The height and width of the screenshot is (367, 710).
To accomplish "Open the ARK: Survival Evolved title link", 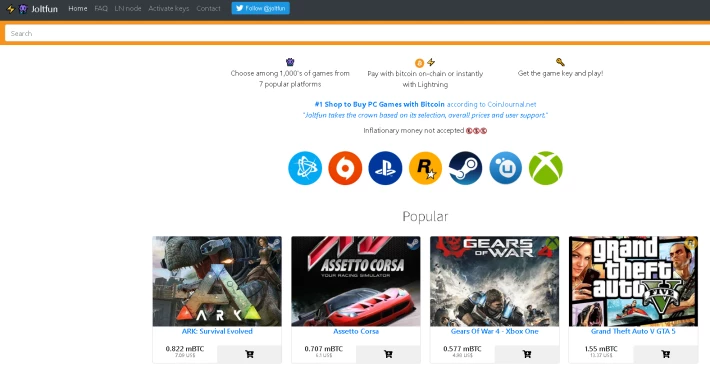I will pos(217,331).
